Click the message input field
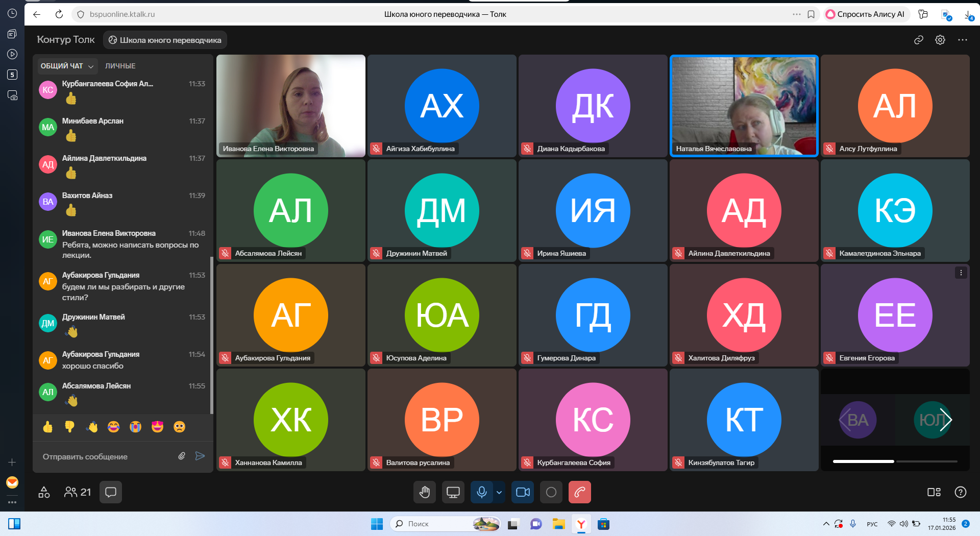The height and width of the screenshot is (536, 980). tap(107, 456)
